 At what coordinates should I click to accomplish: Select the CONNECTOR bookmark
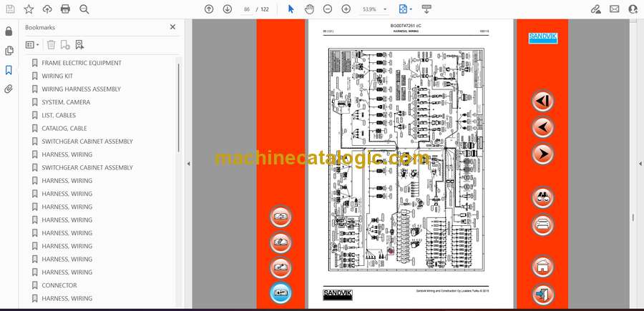coord(59,285)
